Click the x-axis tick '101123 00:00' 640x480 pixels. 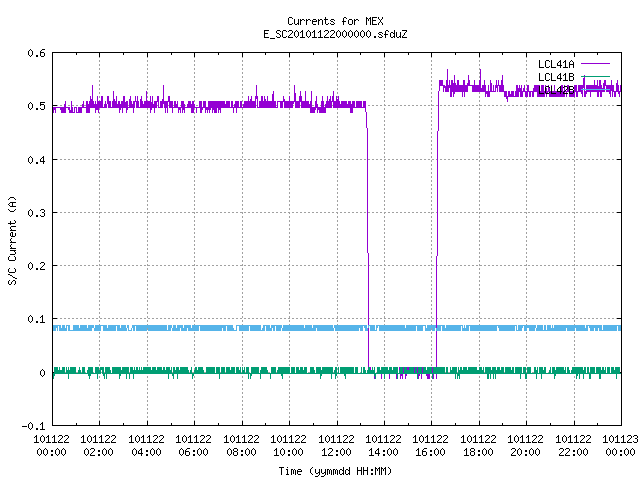click(x=620, y=446)
